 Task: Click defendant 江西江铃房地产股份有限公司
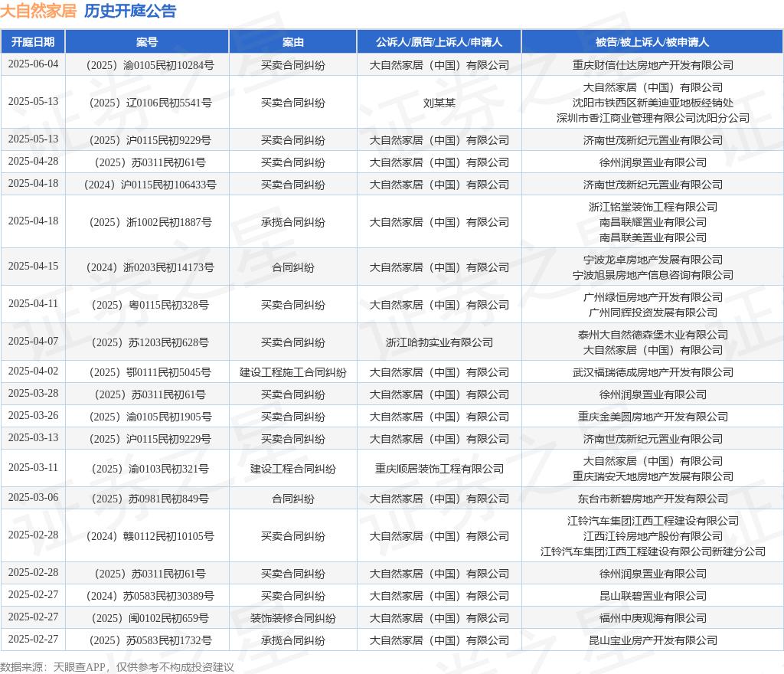pos(652,536)
